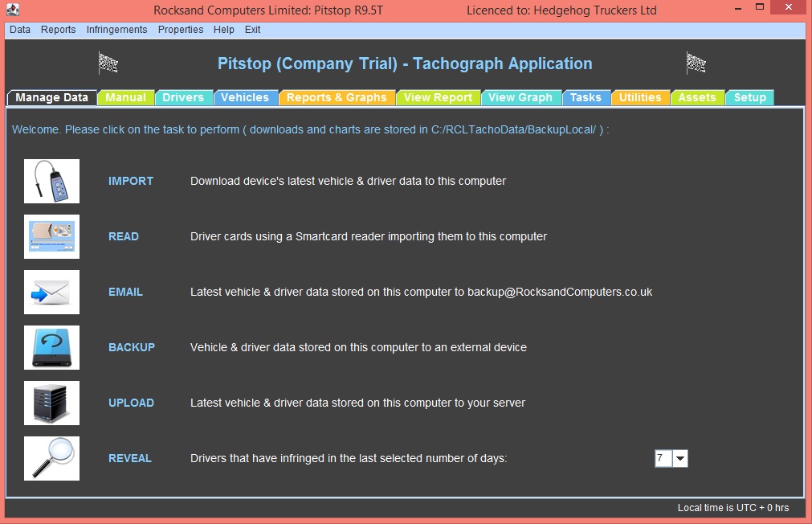The height and width of the screenshot is (524, 812).
Task: Open the View Report tab
Action: (x=438, y=97)
